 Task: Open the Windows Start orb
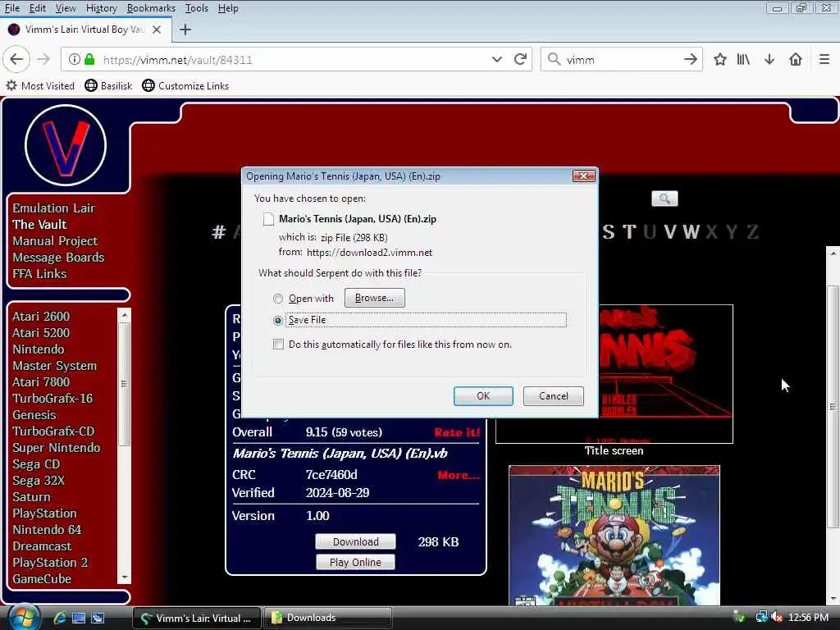[24, 617]
